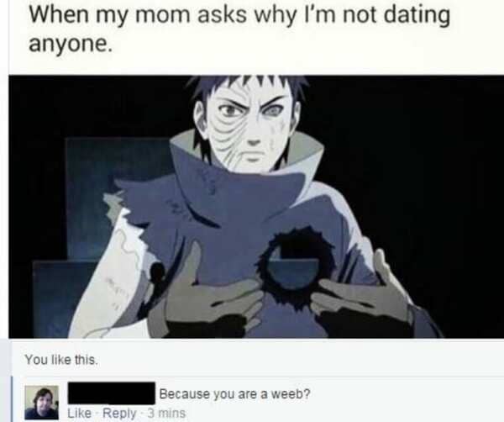Click the word 'anyone.' in the caption
This screenshot has width=504, height=422.
[71, 44]
